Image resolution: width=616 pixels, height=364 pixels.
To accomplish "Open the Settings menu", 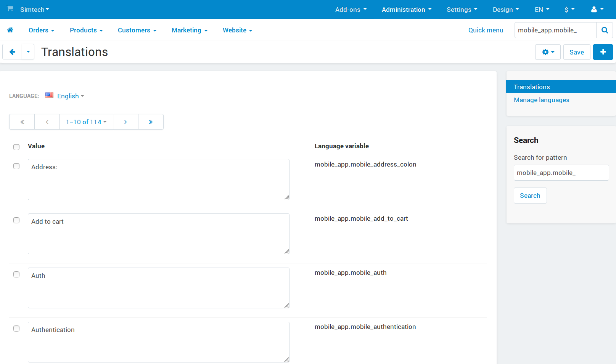I will point(462,10).
